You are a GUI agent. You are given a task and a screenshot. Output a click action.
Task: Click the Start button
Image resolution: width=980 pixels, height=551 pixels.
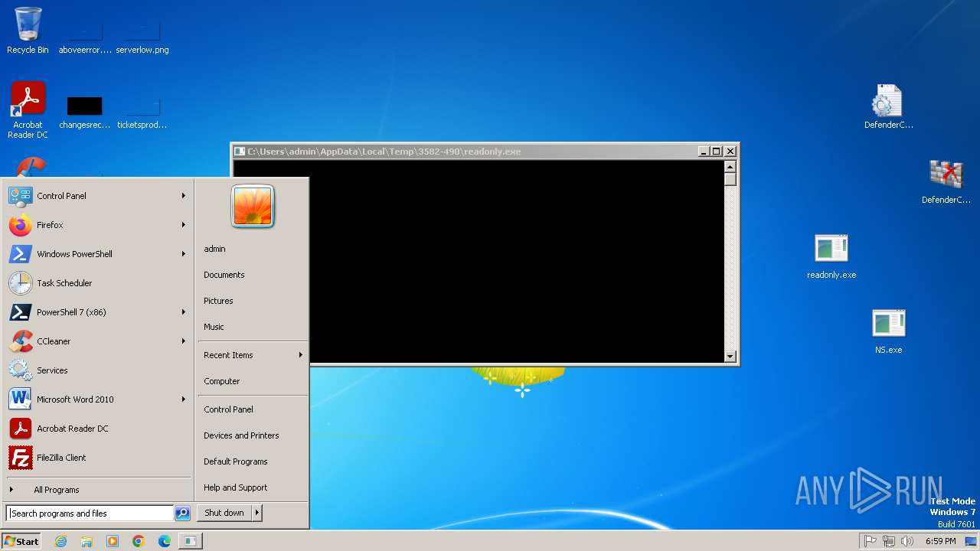pyautogui.click(x=21, y=541)
